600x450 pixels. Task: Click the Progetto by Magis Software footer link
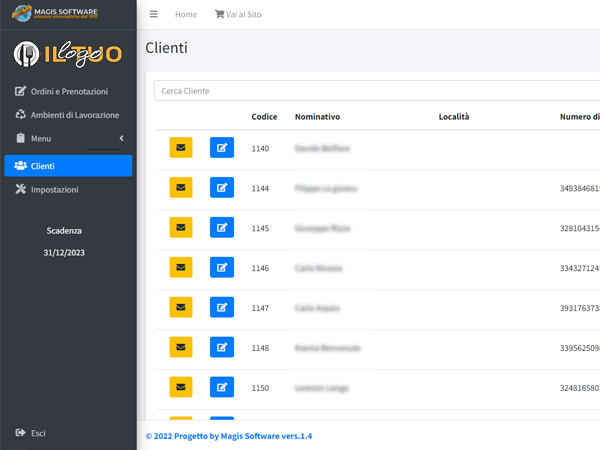(229, 436)
